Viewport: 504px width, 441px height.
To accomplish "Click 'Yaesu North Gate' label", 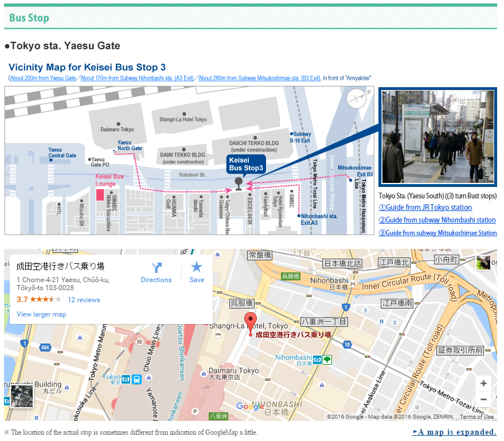I will point(129,145).
